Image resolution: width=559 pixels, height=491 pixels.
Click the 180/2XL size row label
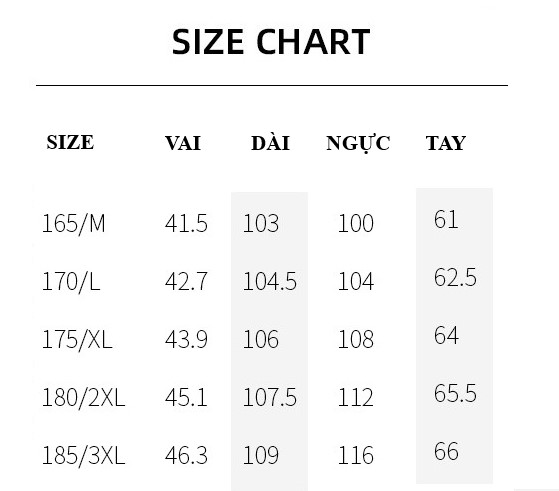click(x=83, y=398)
